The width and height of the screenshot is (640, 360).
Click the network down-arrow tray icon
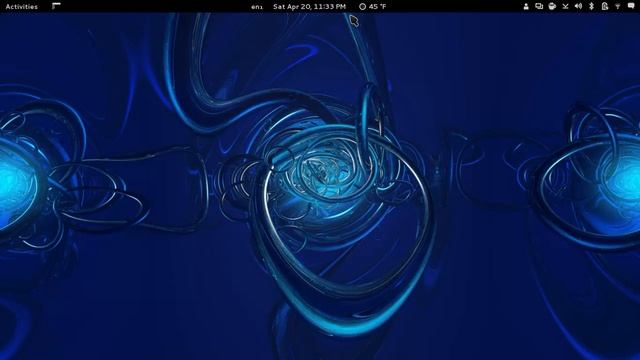pos(565,7)
